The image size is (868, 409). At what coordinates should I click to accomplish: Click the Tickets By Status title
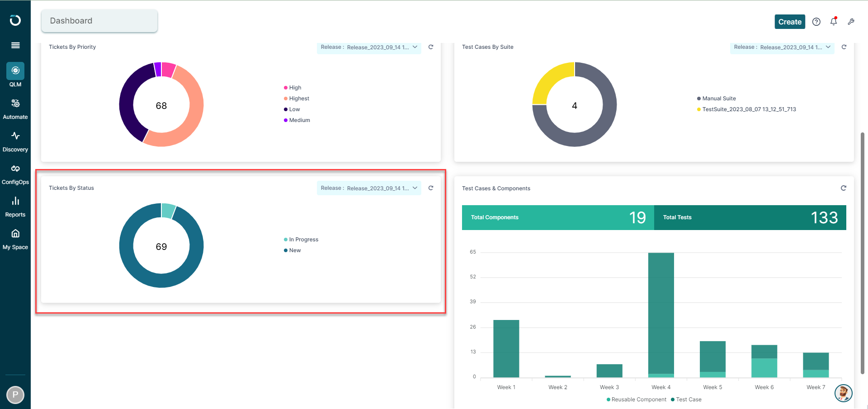(71, 188)
